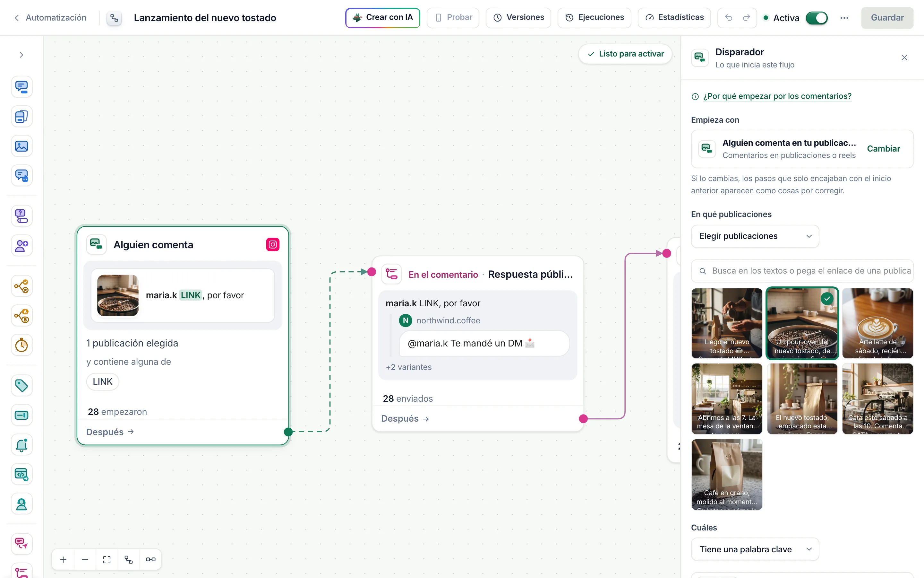Open the three-dots more options menu
Viewport: 924px width, 578px height.
click(x=844, y=18)
